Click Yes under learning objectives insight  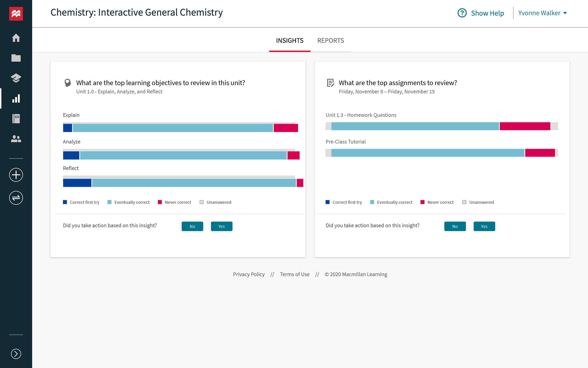pyautogui.click(x=222, y=226)
